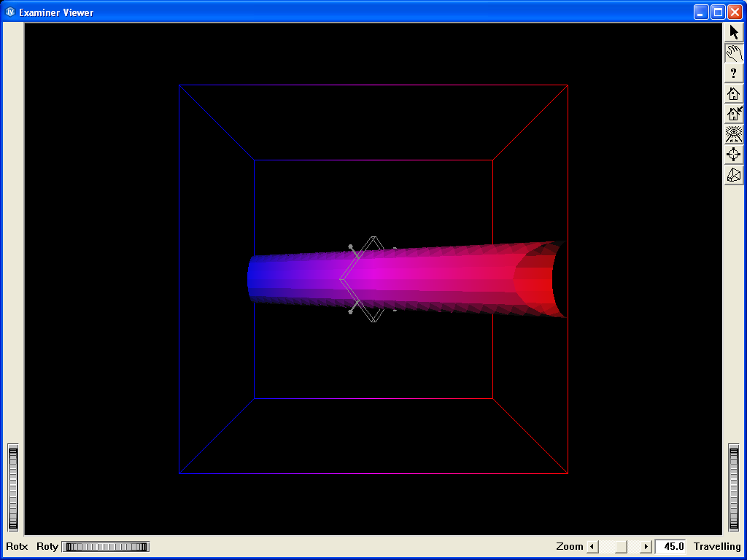Activate the Seek crosshair tool
The image size is (747, 560).
733,155
